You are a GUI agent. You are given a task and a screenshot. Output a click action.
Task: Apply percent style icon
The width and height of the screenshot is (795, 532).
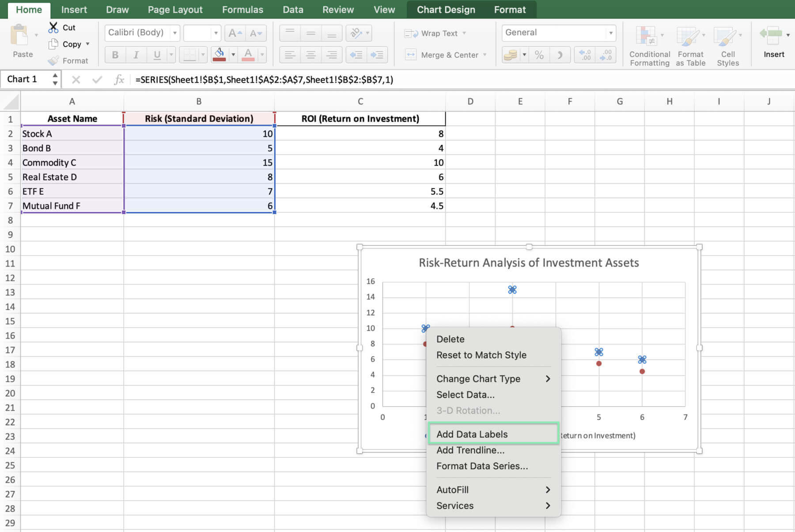[x=539, y=55]
